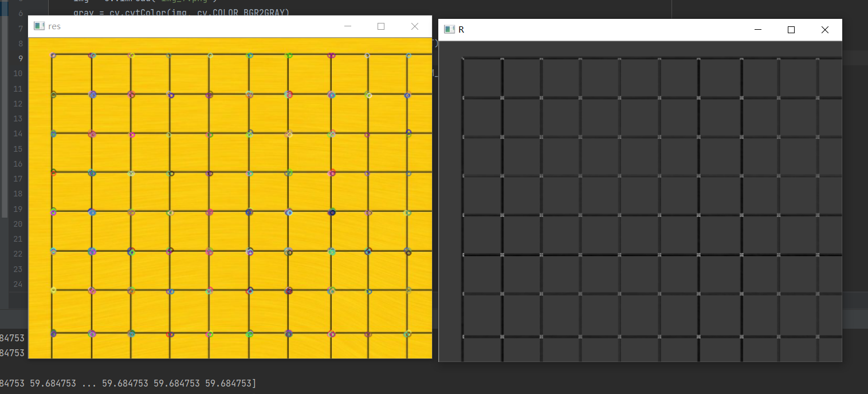The height and width of the screenshot is (394, 868).
Task: Click line number 23 in editor gutter
Action: [x=17, y=269]
